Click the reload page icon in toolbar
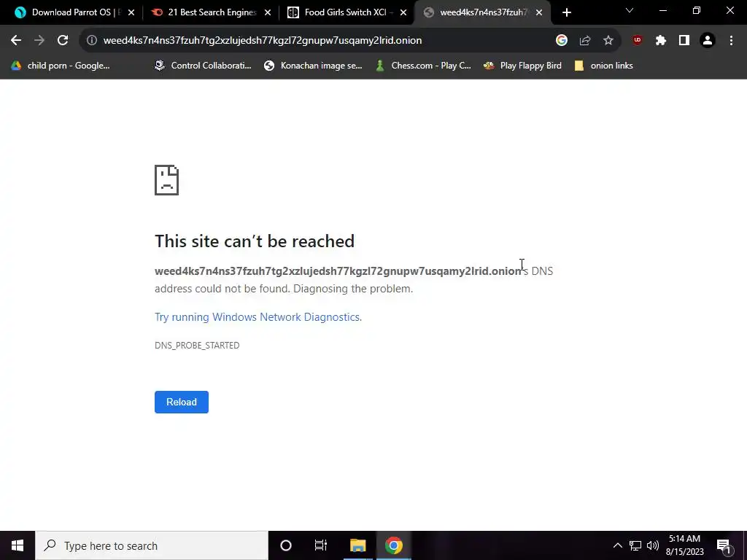The image size is (747, 560). 63,41
